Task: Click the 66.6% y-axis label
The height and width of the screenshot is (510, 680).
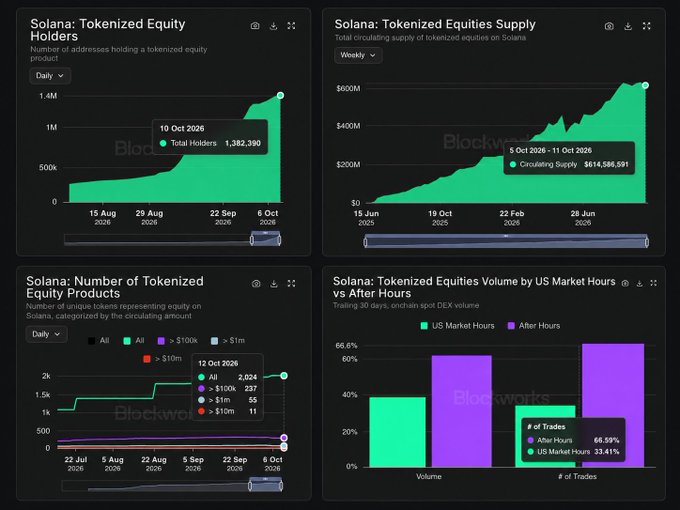Action: (347, 346)
